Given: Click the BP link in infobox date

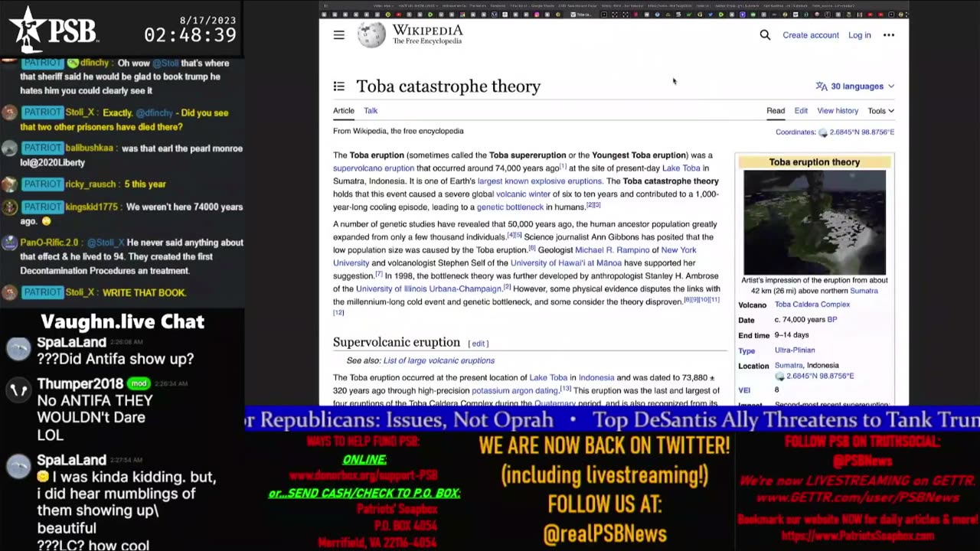Looking at the screenshot, I should (832, 320).
